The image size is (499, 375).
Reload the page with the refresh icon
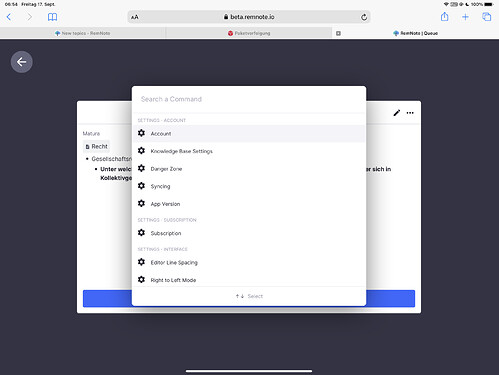pyautogui.click(x=364, y=17)
